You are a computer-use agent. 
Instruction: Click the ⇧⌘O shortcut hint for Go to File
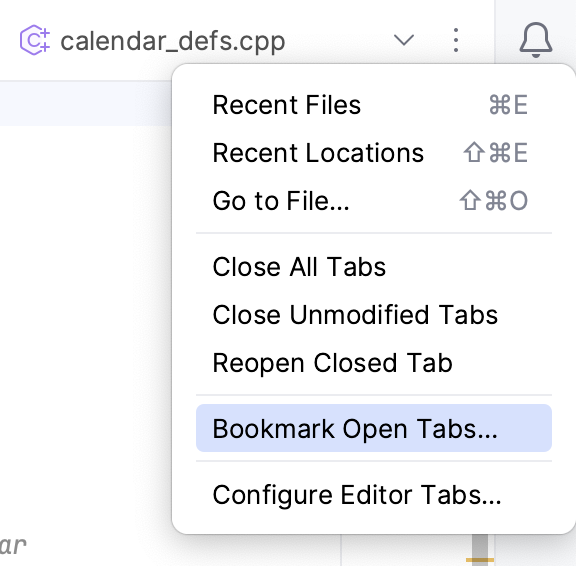[x=493, y=201]
